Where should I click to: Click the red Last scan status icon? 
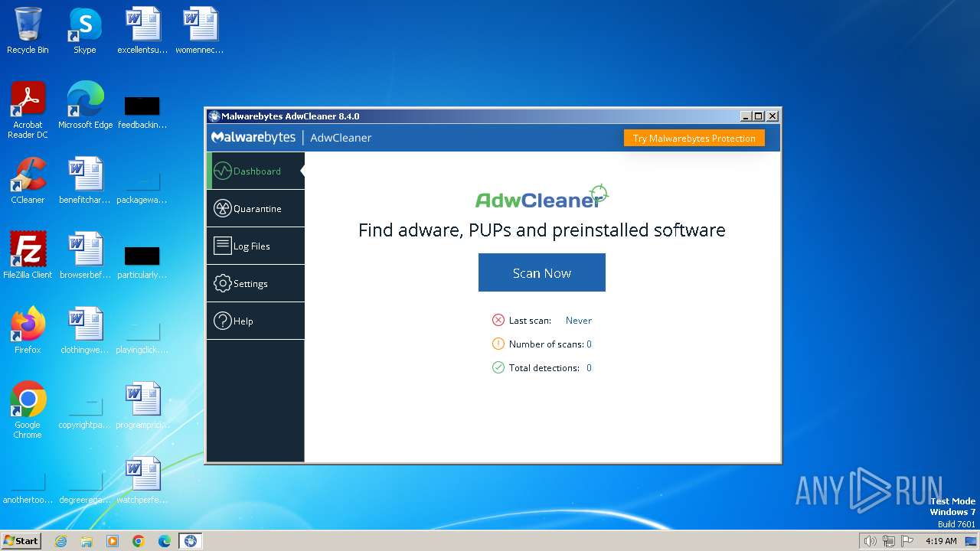pyautogui.click(x=498, y=320)
